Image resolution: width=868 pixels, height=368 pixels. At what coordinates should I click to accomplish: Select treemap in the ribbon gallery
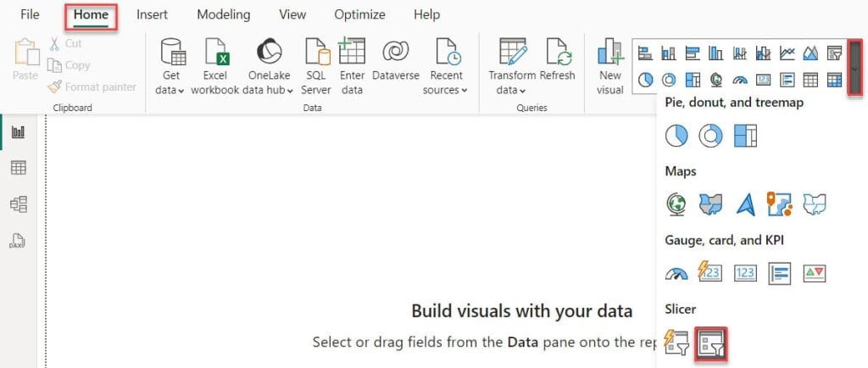[693, 80]
